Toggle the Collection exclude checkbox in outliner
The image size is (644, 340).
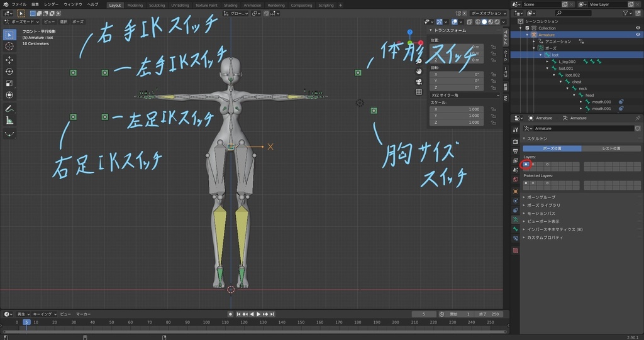point(528,28)
